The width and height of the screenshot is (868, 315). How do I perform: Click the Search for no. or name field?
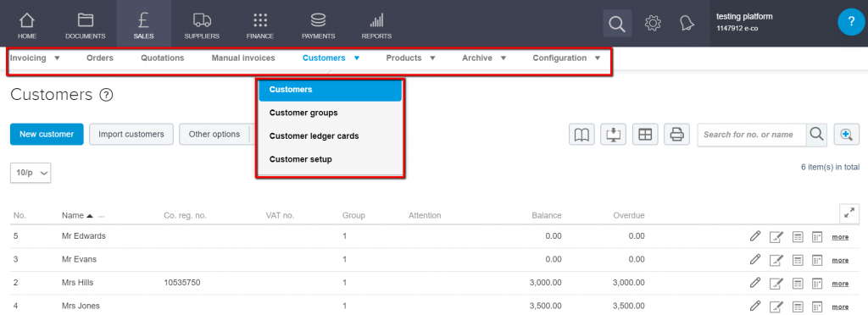pos(751,135)
